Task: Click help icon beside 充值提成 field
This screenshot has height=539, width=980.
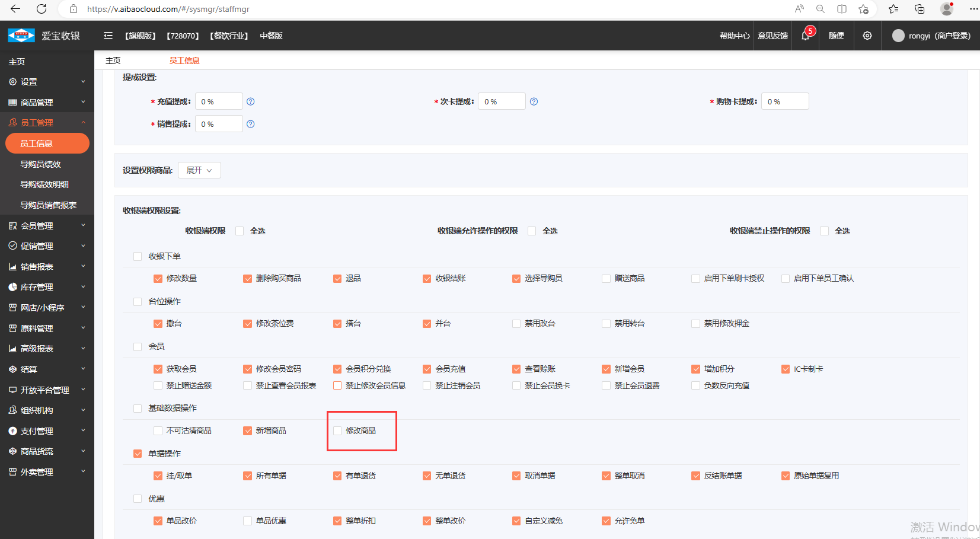Action: [x=251, y=102]
